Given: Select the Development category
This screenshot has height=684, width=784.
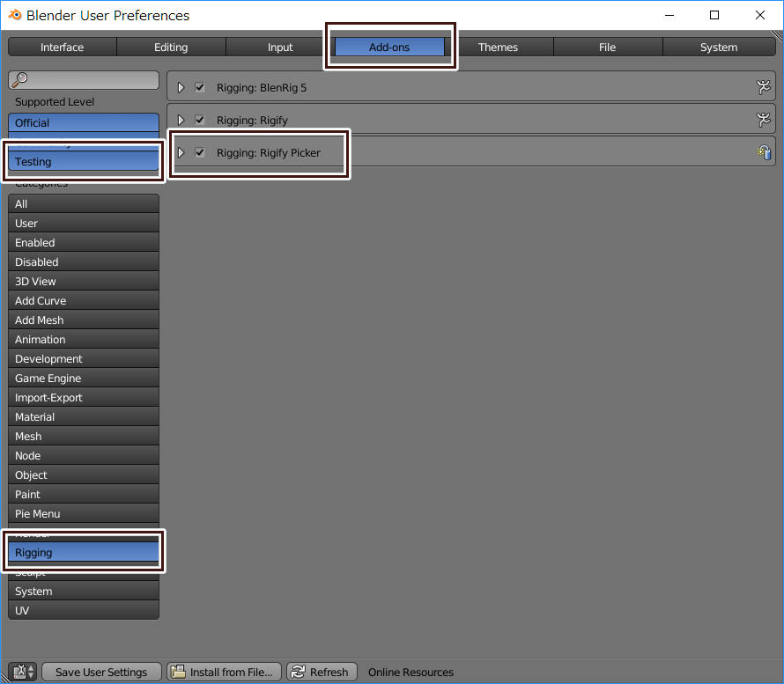Looking at the screenshot, I should [x=84, y=359].
